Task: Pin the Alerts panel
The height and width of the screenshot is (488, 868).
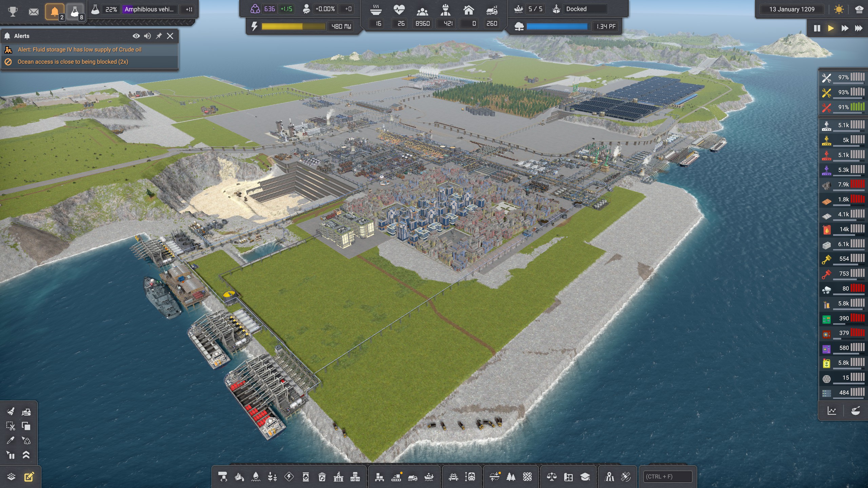Action: (x=159, y=36)
